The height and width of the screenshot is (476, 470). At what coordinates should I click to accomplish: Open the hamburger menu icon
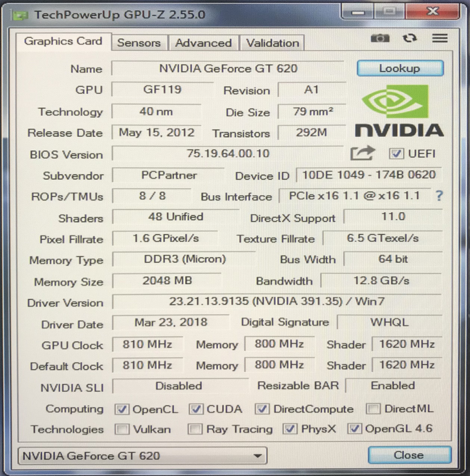click(x=440, y=38)
